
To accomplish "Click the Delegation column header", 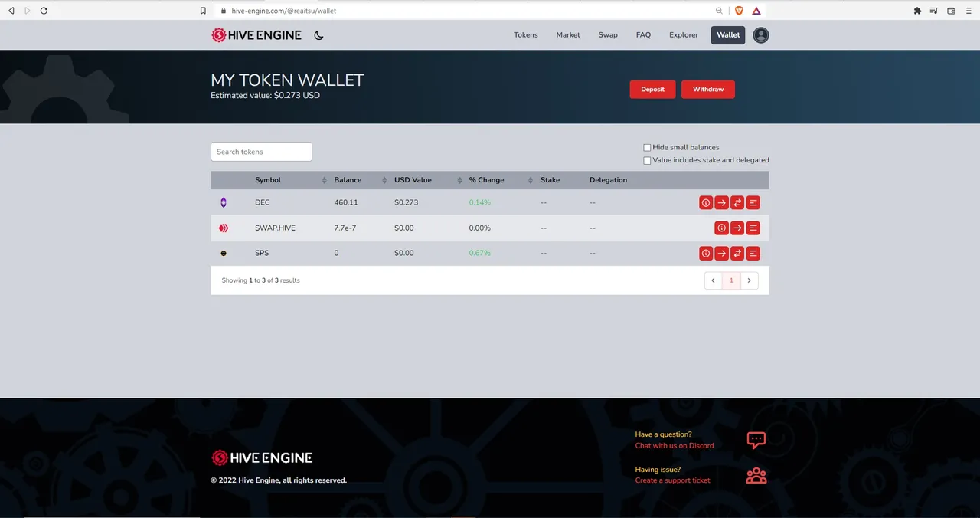I will pyautogui.click(x=608, y=180).
